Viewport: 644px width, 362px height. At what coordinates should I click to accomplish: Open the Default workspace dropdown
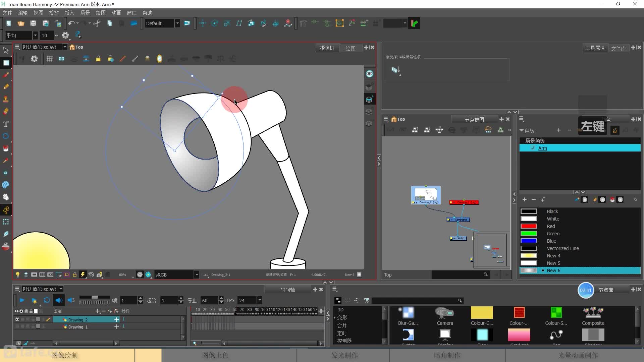point(177,23)
